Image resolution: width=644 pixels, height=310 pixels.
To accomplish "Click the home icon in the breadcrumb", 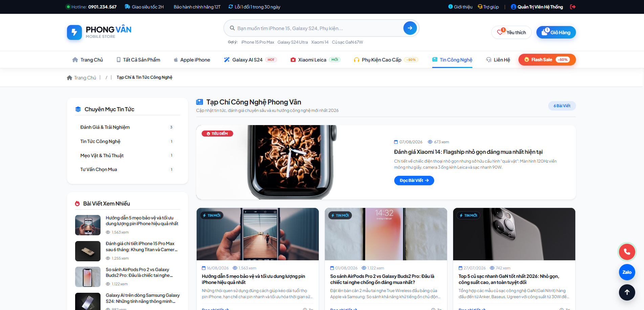I will 69,78.
